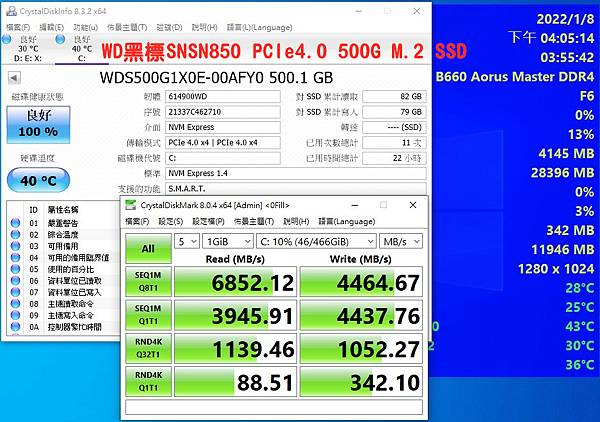Click the 1280 x 1024 resolution desktop text
The image size is (600, 422).
click(x=556, y=269)
